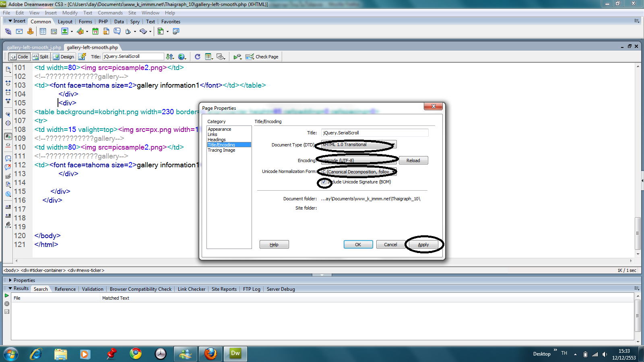Toggle Highlight Invalid Code in coding toolbar
Screen dimensions: 644x362
(8, 145)
